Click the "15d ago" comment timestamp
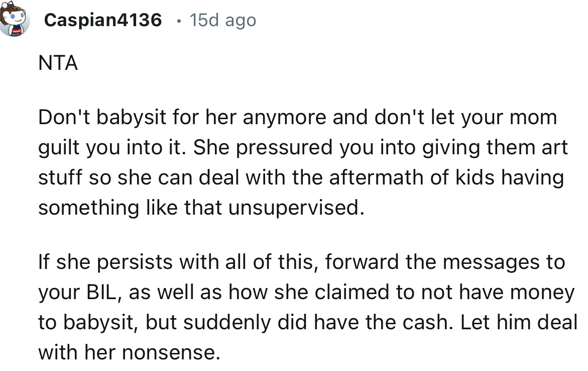This screenshot has width=588, height=371. coord(222,20)
